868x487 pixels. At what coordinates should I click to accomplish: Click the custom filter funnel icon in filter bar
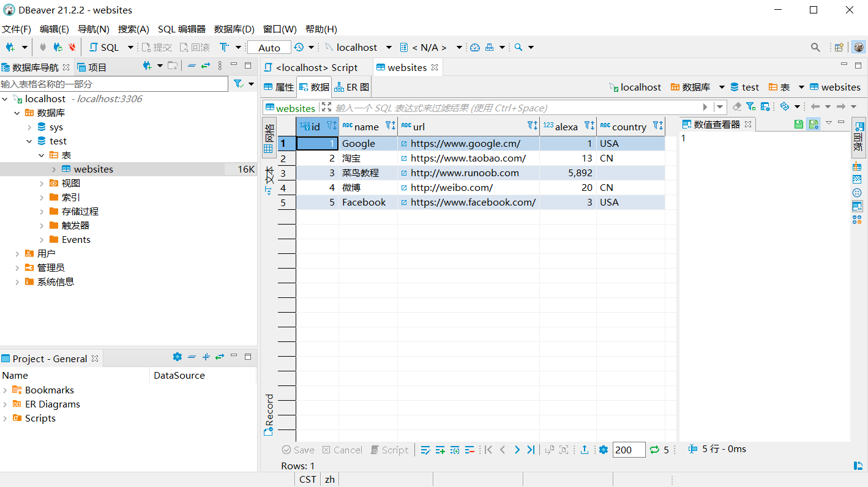[750, 106]
